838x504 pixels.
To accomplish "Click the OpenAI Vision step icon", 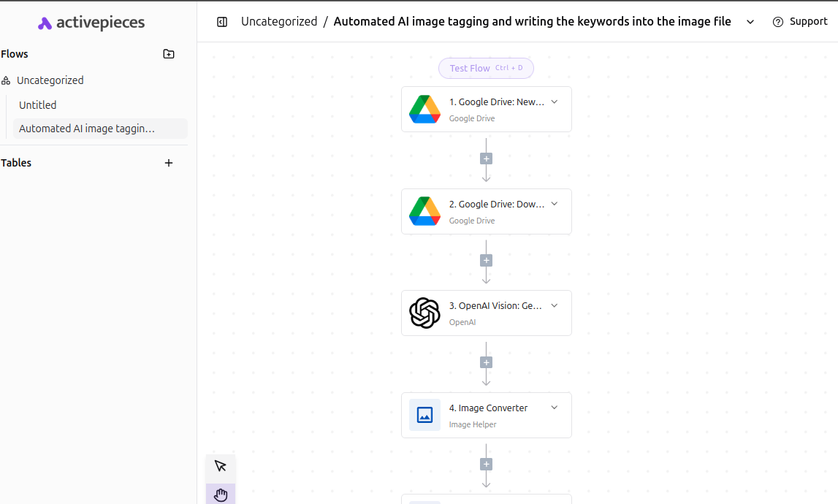I will (x=424, y=313).
